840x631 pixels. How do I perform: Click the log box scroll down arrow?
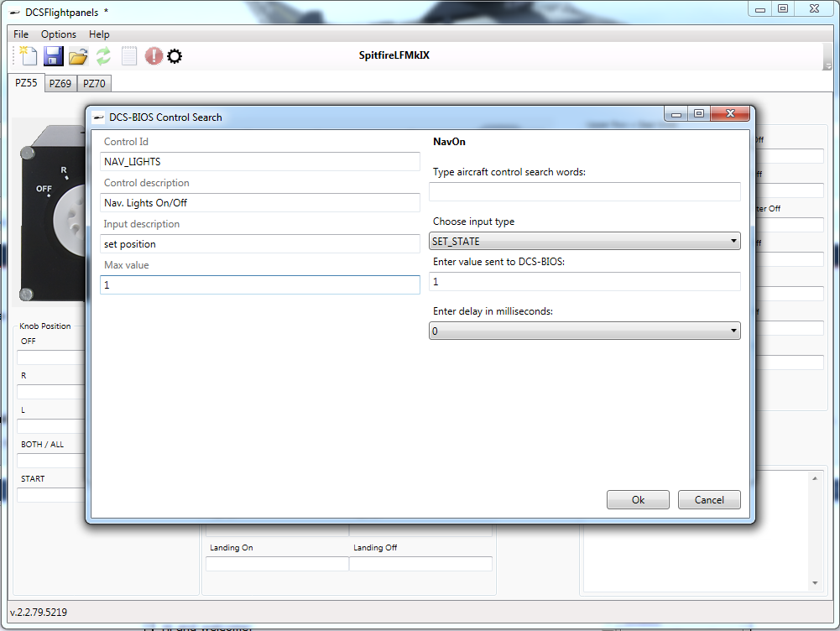pyautogui.click(x=815, y=583)
